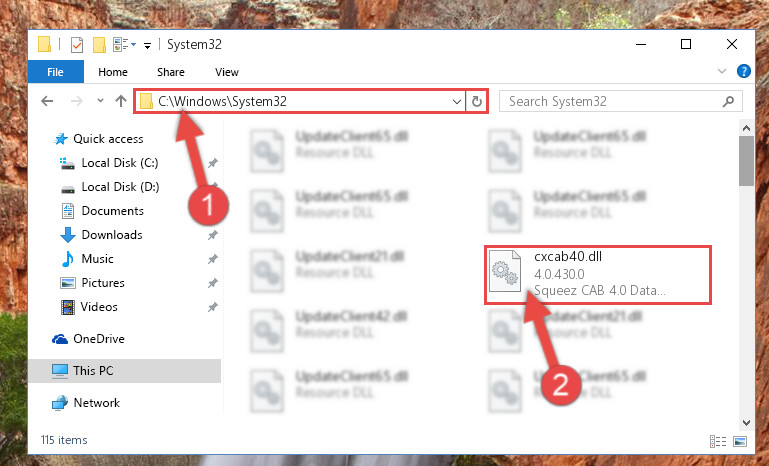This screenshot has height=466, width=769.
Task: Expand the ribbon with the chevron
Action: [721, 71]
